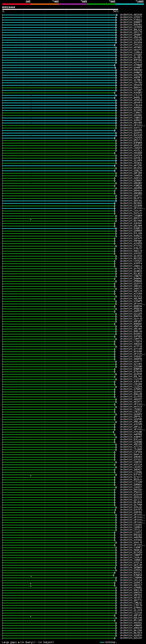Click the UniRef100_Q014G4 label
Screen dimensions: 146x644
pos(131,42)
